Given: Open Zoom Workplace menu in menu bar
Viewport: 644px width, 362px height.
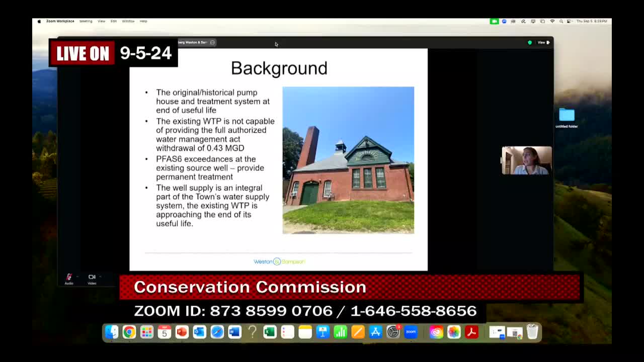Looking at the screenshot, I should tap(60, 21).
